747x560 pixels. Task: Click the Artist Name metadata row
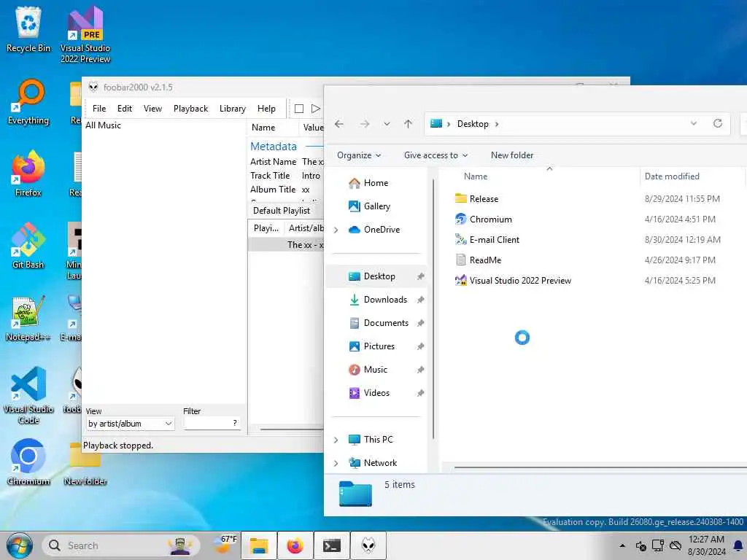click(x=287, y=162)
